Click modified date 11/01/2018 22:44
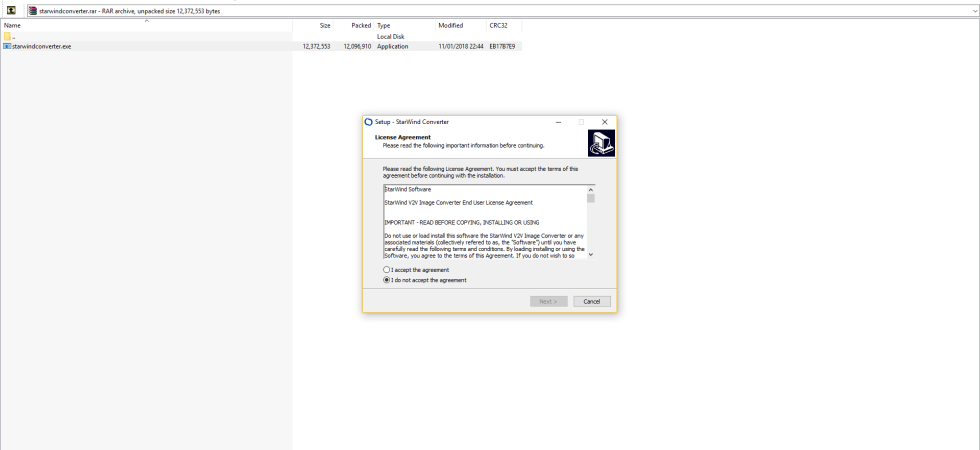Screen dimensions: 980x450 tap(461, 46)
